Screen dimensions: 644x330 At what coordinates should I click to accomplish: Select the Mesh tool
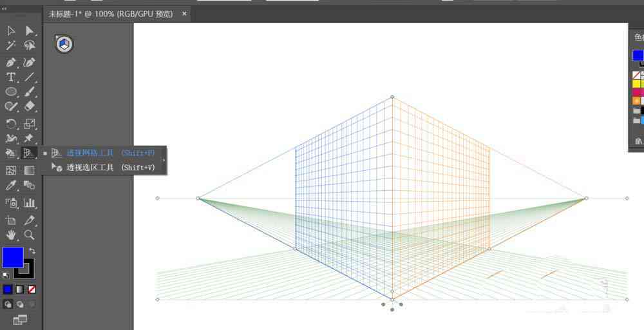(x=11, y=170)
